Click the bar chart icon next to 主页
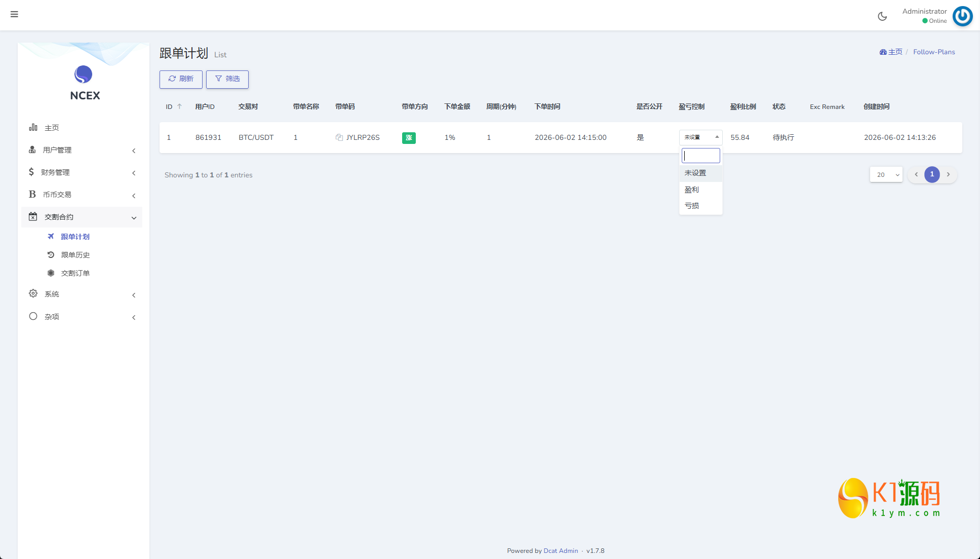Image resolution: width=980 pixels, height=559 pixels. [x=33, y=127]
